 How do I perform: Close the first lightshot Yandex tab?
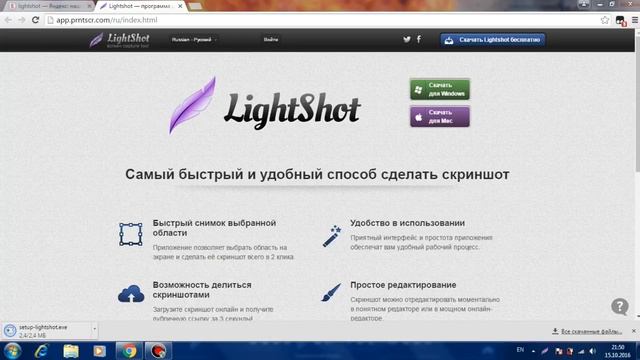[x=89, y=6]
